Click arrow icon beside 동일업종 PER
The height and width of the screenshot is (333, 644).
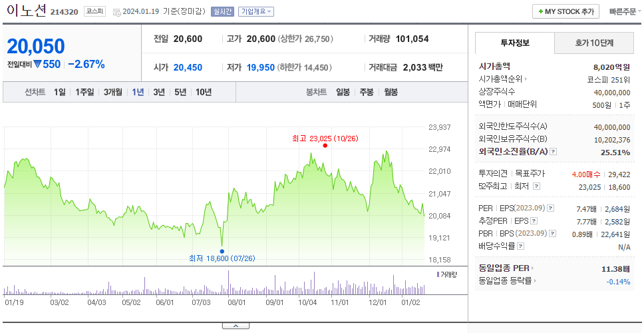pos(533,268)
